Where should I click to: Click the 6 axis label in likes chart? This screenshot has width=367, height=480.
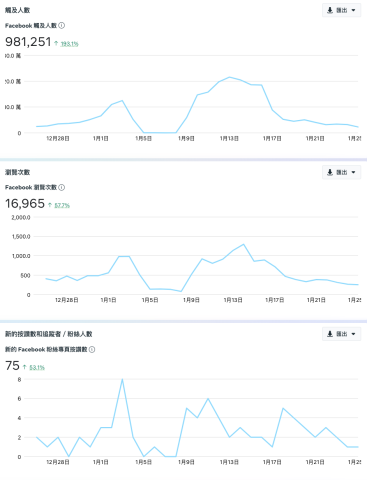[x=19, y=399]
